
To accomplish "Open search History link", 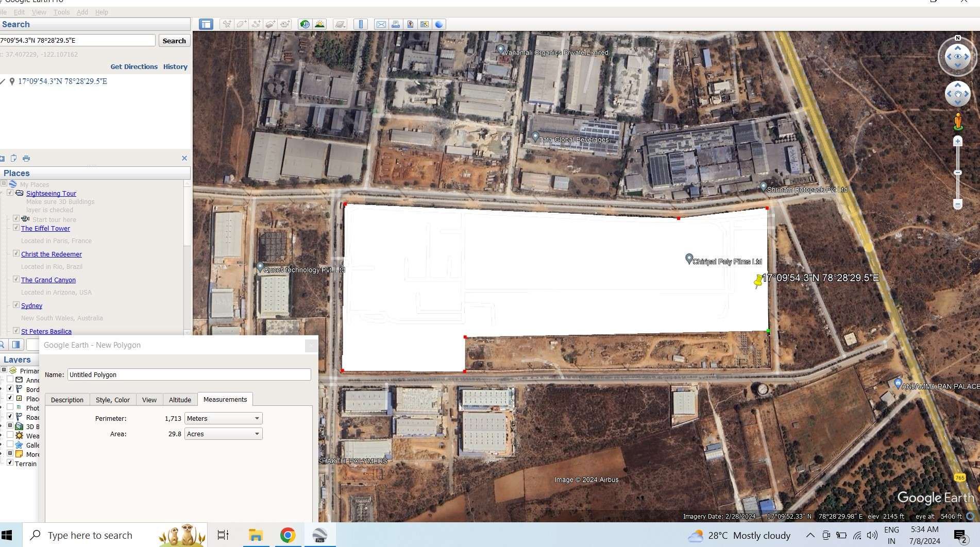I will point(175,66).
